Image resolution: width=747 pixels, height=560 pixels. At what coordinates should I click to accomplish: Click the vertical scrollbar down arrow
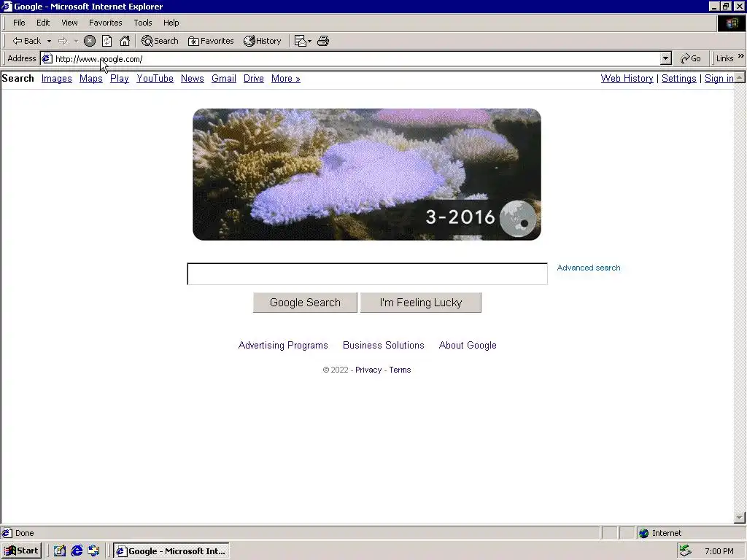pos(740,518)
